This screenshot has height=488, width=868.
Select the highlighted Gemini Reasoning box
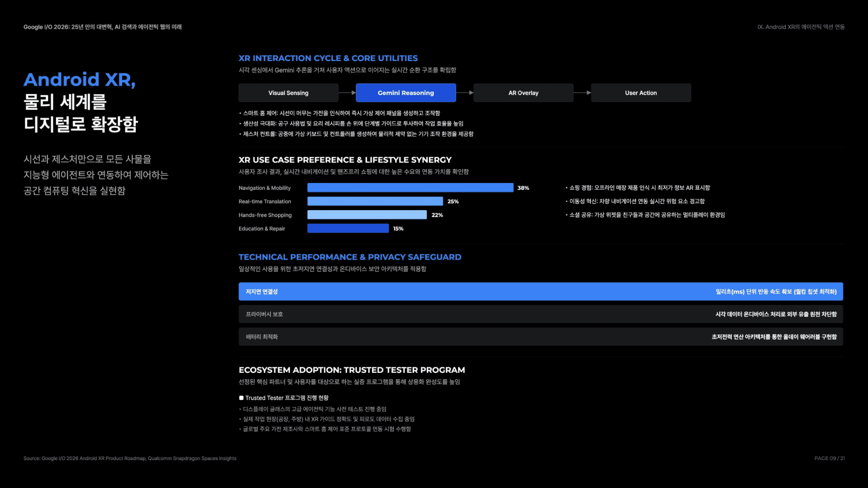406,93
